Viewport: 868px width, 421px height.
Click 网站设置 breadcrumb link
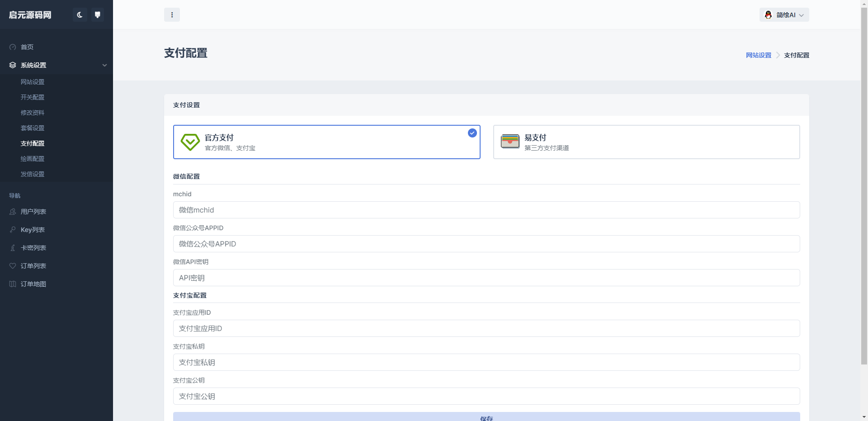tap(758, 55)
